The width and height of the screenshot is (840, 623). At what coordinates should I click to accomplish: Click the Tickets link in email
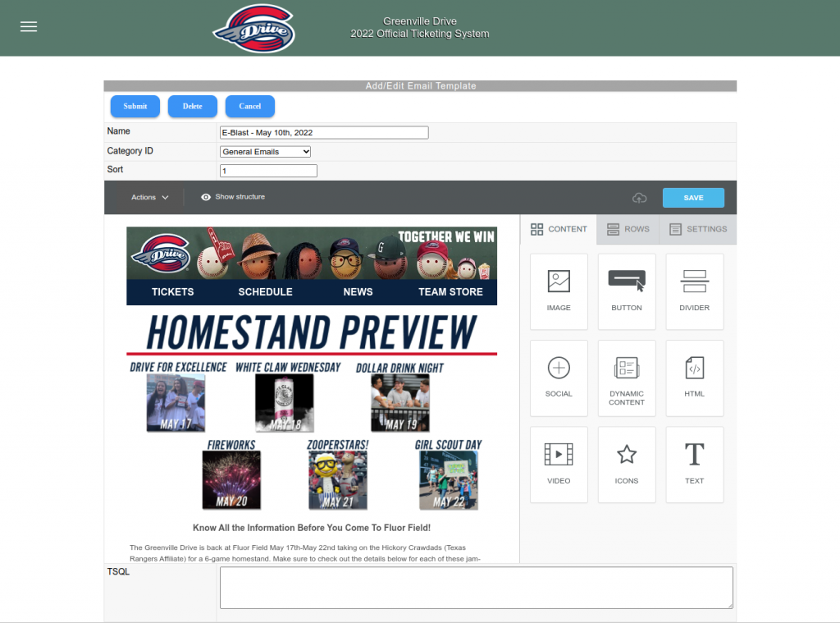coord(172,291)
